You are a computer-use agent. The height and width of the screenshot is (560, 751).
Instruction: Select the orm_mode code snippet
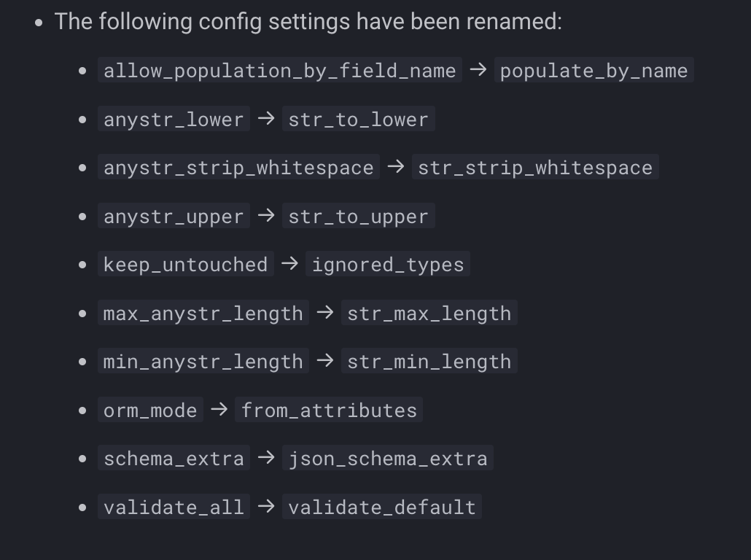pos(150,411)
